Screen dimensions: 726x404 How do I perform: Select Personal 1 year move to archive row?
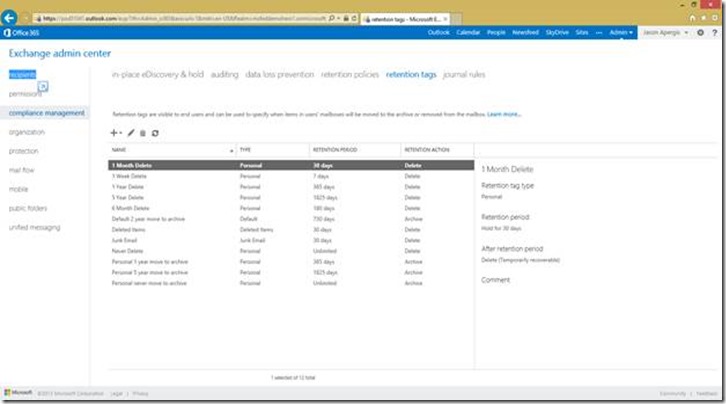(291, 261)
